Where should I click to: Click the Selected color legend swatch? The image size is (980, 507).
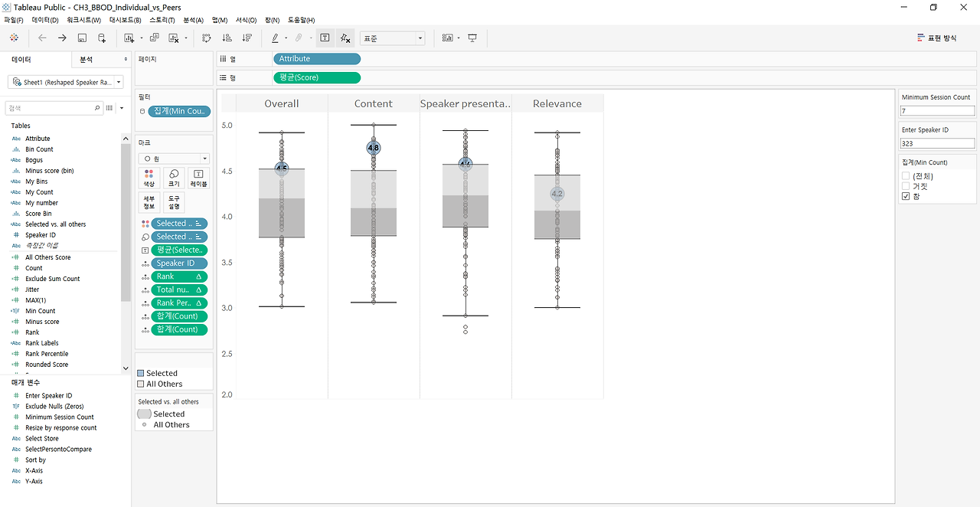point(141,373)
